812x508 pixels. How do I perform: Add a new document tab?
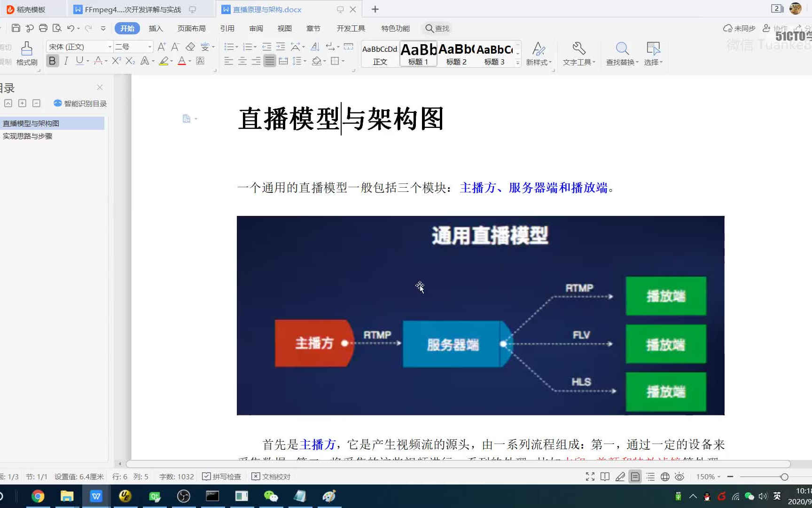[x=375, y=9]
